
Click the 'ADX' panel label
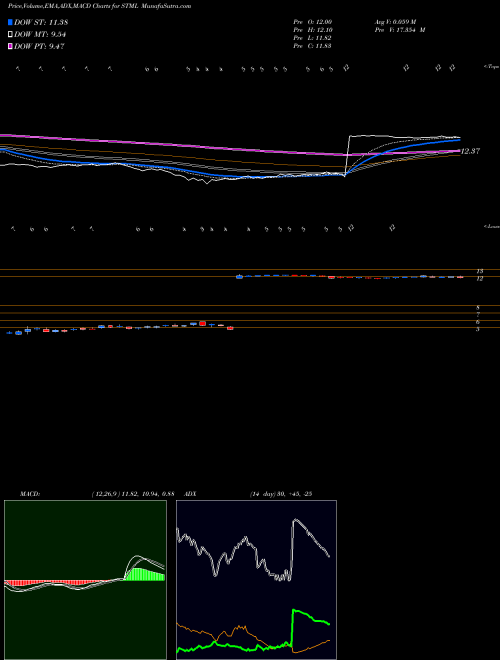[191, 494]
